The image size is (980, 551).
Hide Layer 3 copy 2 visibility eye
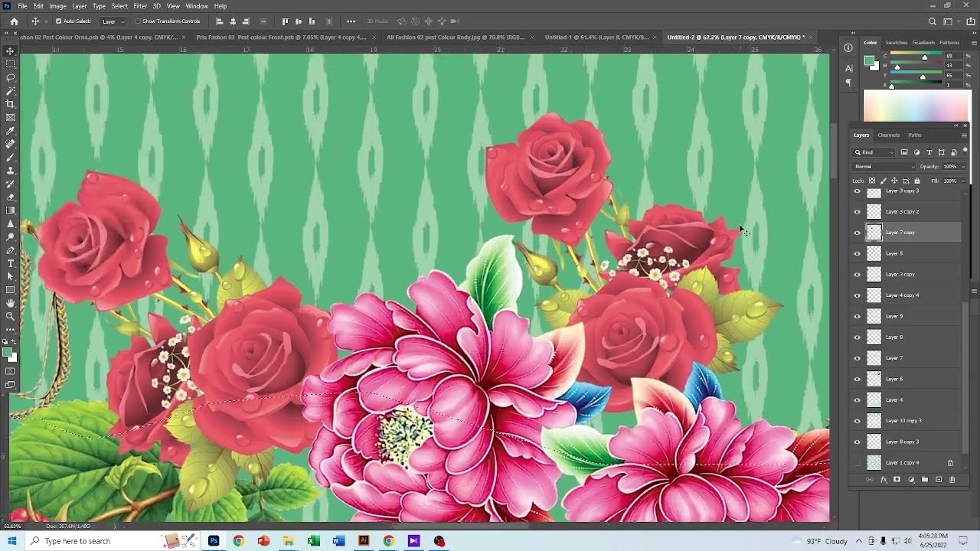pos(857,212)
